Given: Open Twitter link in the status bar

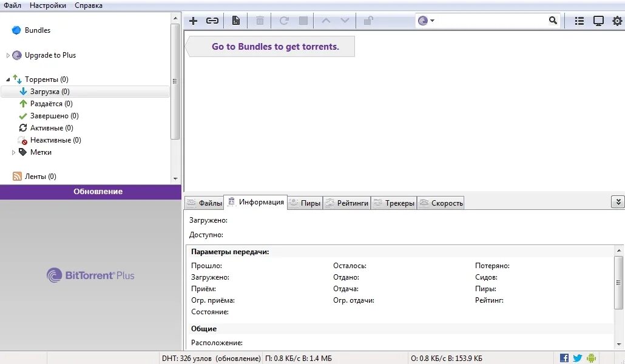Looking at the screenshot, I should (x=577, y=358).
